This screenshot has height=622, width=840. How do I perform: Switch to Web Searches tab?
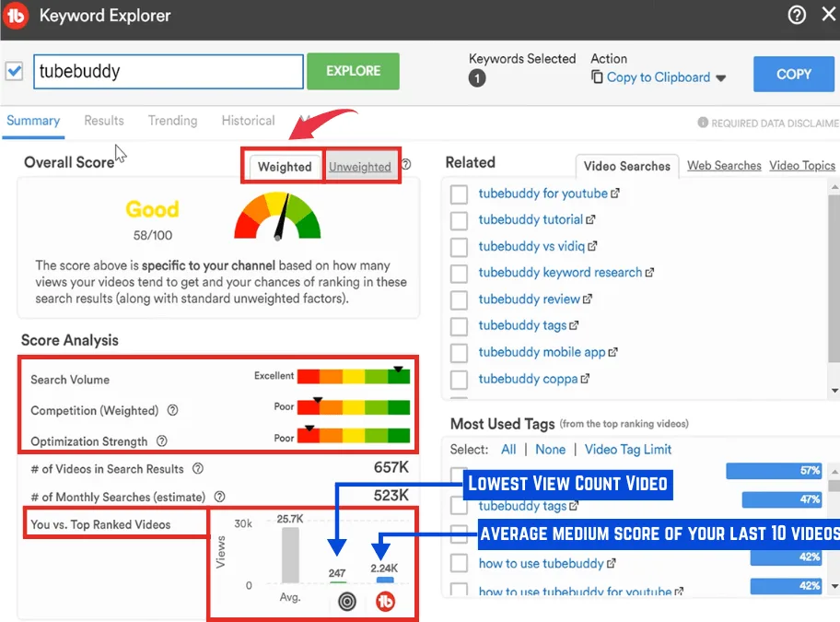click(724, 166)
